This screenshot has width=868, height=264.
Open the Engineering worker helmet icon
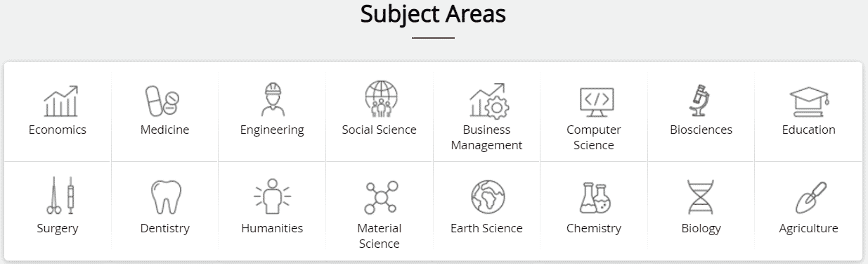(272, 99)
